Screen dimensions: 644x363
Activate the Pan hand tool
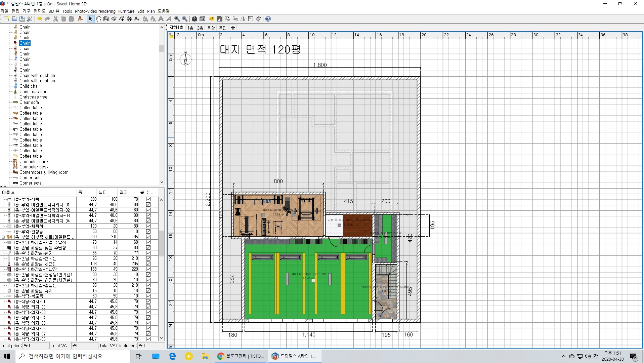point(98,19)
